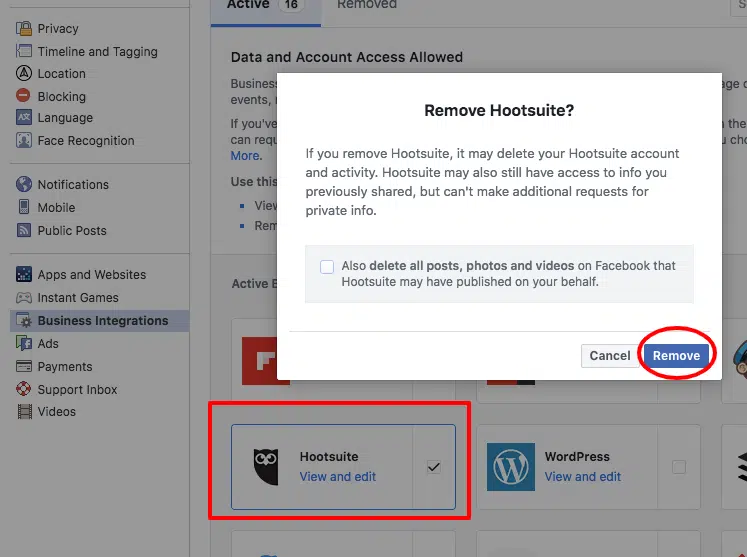Open Mobile settings
Viewport: 747px width, 557px height.
[x=56, y=208]
